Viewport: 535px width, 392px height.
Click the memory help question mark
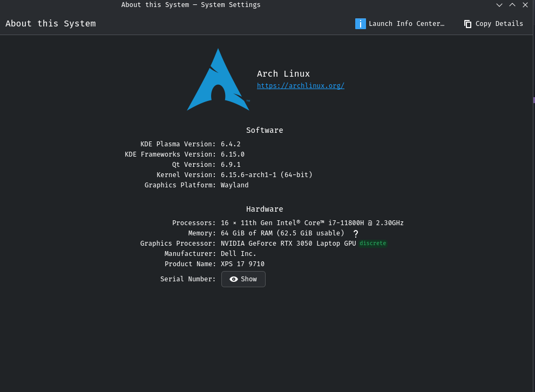click(356, 234)
